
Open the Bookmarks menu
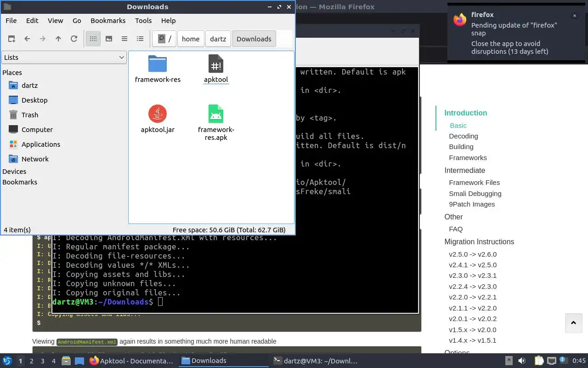[108, 21]
